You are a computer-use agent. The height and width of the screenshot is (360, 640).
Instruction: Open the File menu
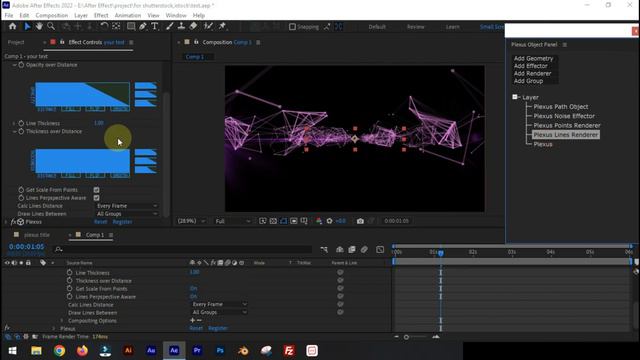tap(9, 15)
